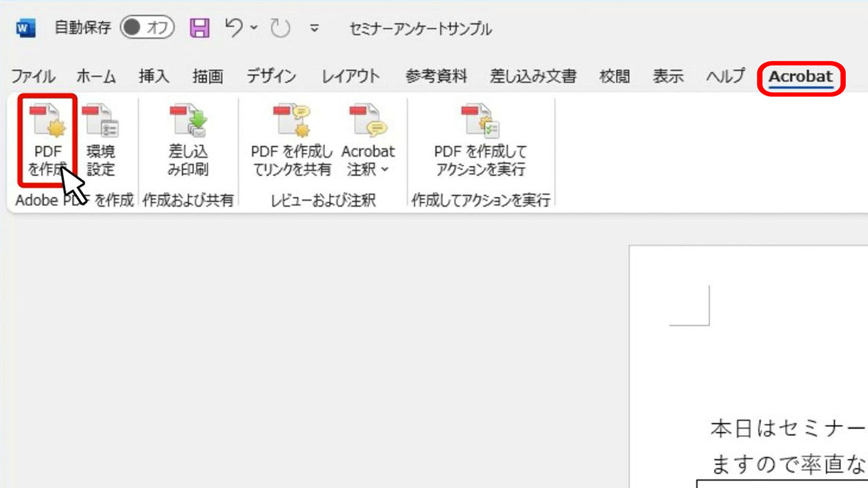
Task: Switch to the レイアウト (Layout) tab
Action: pyautogui.click(x=351, y=76)
